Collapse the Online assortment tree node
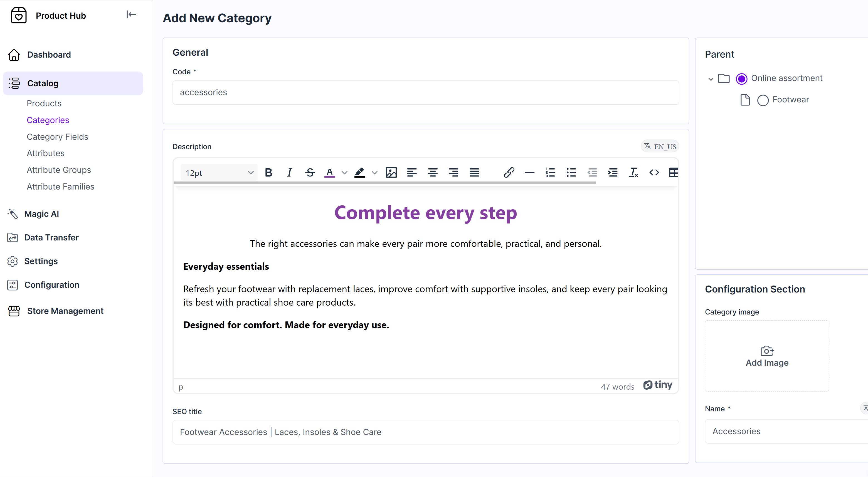This screenshot has height=477, width=868. (x=711, y=79)
